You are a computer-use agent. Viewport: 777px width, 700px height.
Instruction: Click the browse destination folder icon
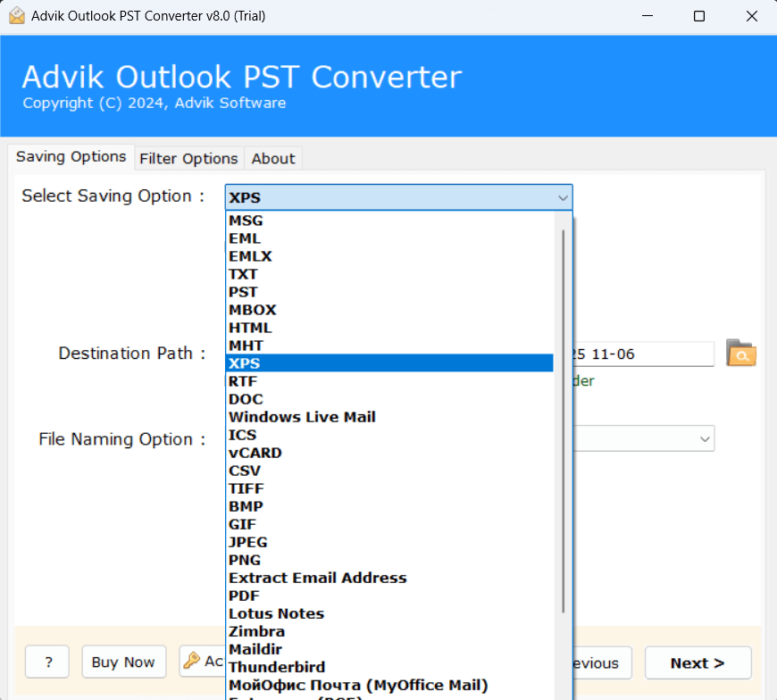(x=740, y=354)
